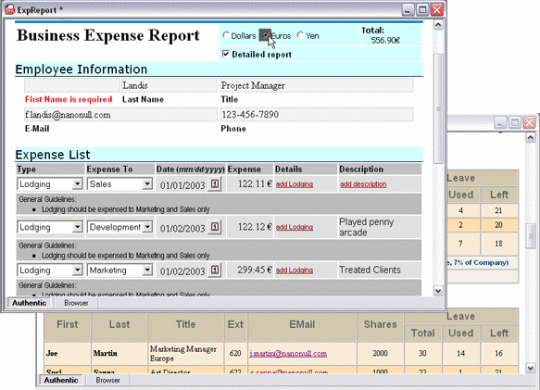Open Expense To dropdown showing Sales

coord(147,184)
